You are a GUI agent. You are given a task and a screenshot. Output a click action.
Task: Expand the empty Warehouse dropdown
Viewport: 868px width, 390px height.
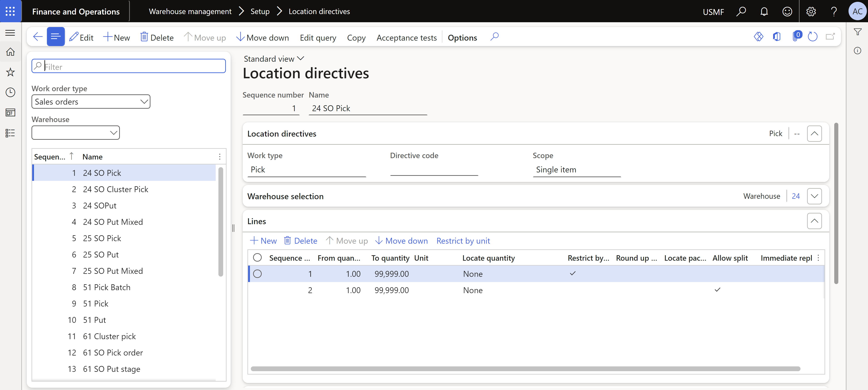point(114,132)
